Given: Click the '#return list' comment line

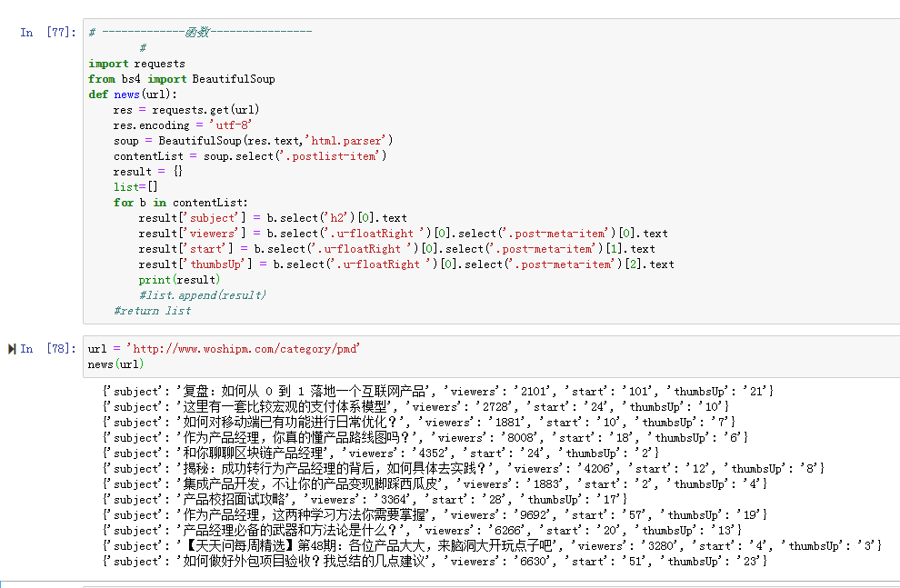Looking at the screenshot, I should pos(152,311).
